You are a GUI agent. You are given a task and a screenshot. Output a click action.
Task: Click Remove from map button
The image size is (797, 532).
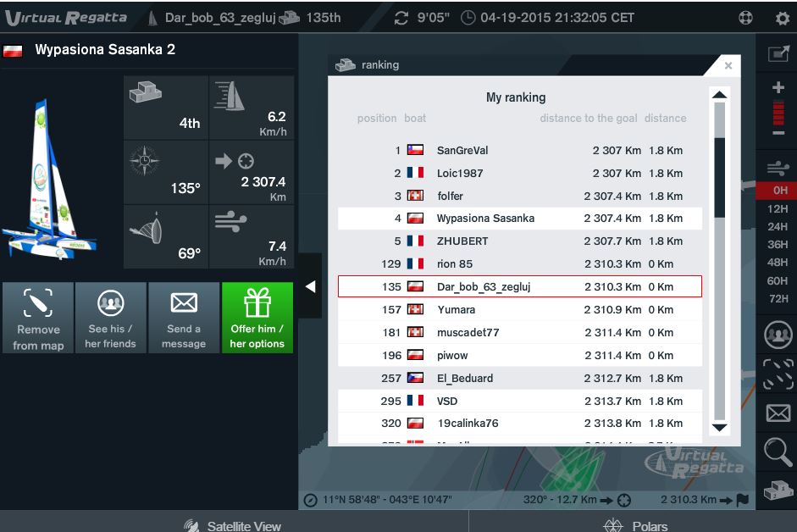(x=38, y=318)
